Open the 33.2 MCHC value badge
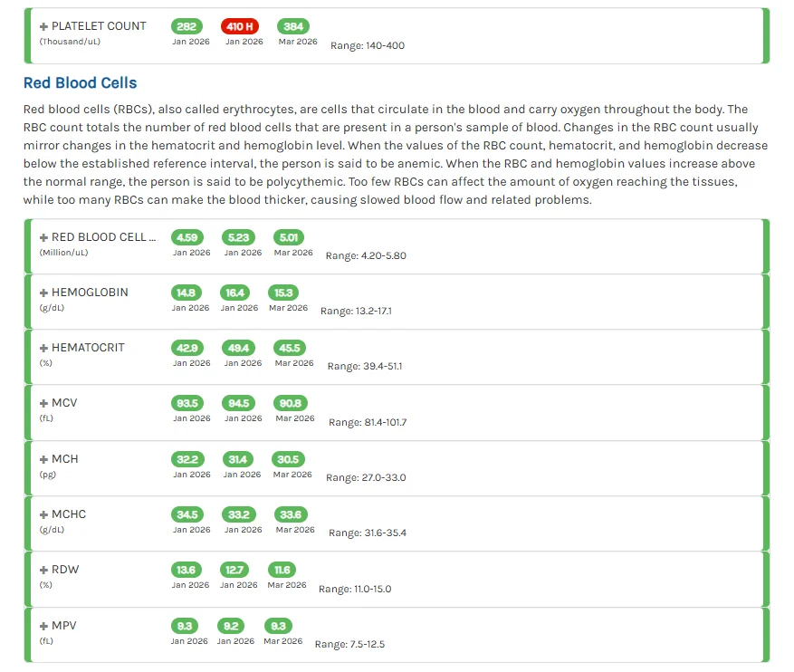This screenshot has width=794, height=672. [239, 514]
